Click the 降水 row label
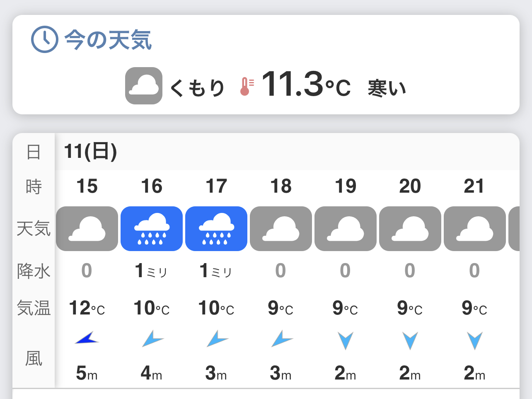 [34, 271]
